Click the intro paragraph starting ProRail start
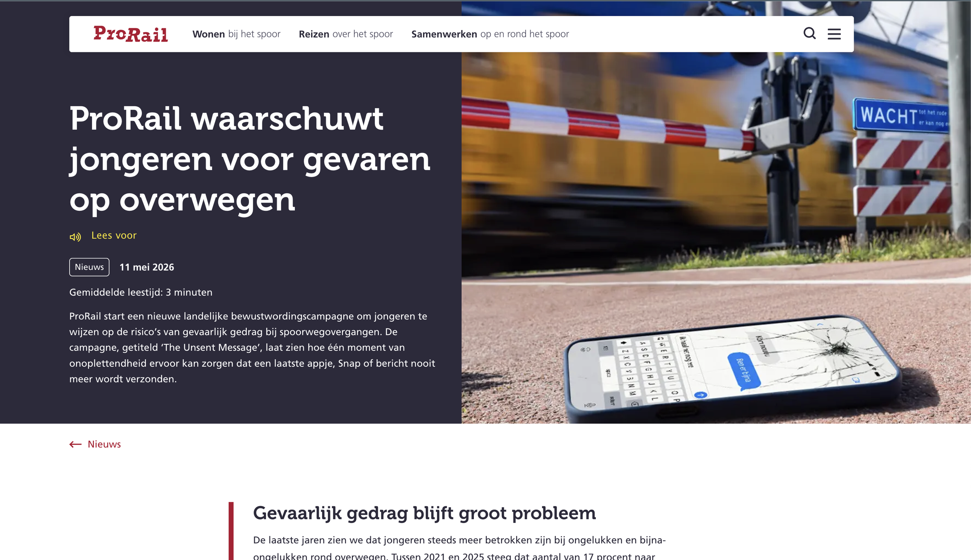This screenshot has height=560, width=971. pos(252,347)
